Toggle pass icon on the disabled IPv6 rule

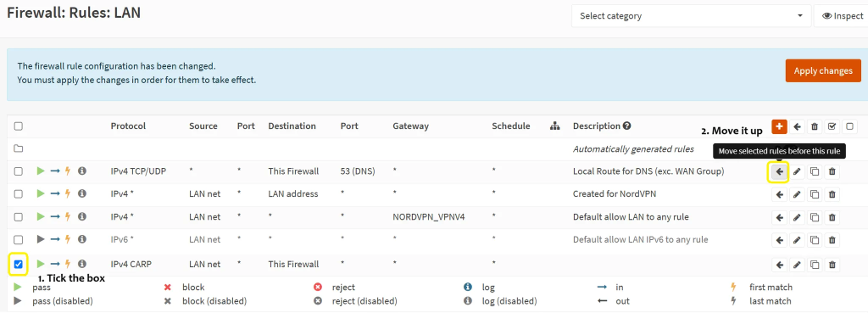tap(41, 239)
